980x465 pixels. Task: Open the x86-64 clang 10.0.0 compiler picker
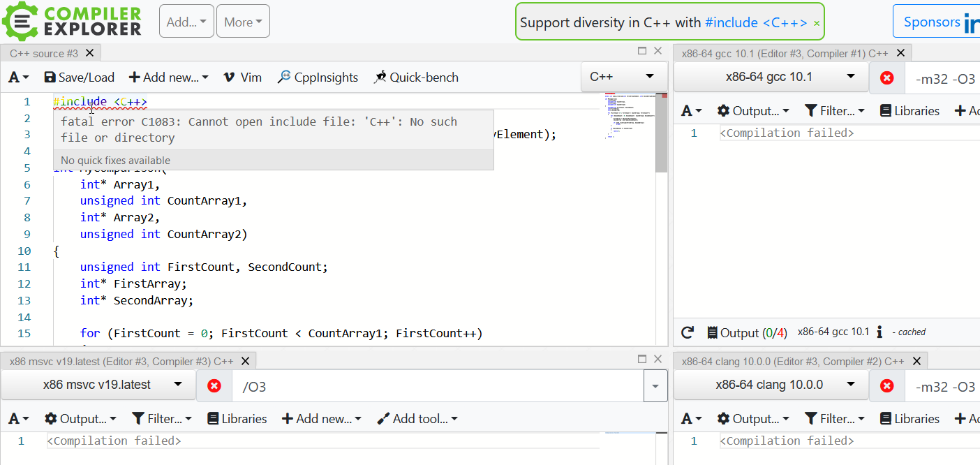[x=771, y=385]
